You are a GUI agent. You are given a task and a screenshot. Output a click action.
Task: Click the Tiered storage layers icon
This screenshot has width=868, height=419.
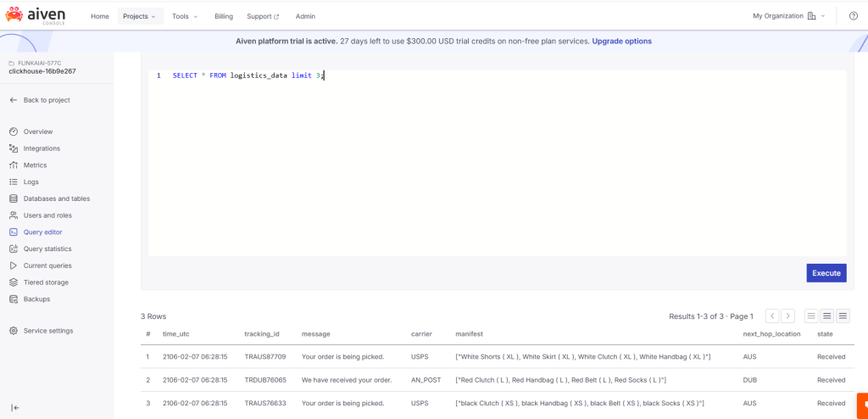click(14, 282)
